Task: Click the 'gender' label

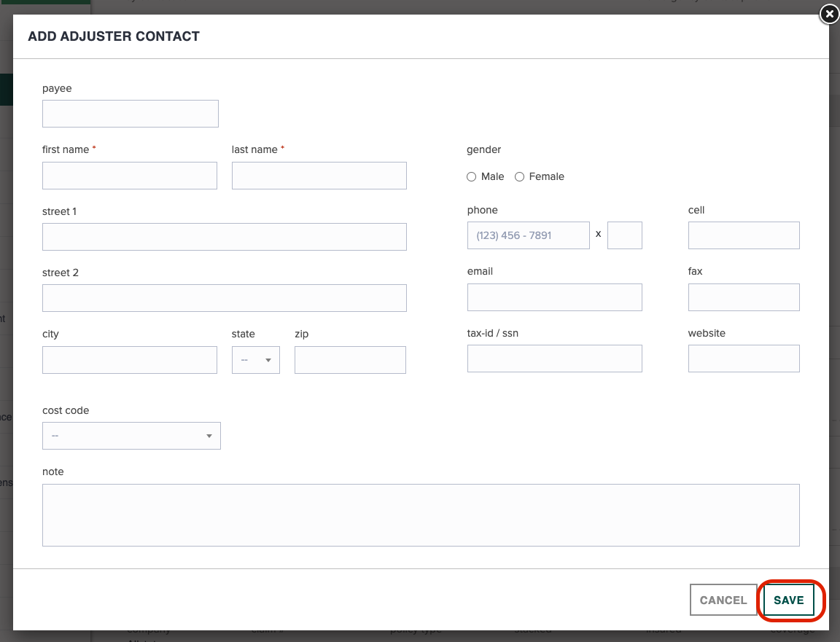Action: (x=483, y=150)
